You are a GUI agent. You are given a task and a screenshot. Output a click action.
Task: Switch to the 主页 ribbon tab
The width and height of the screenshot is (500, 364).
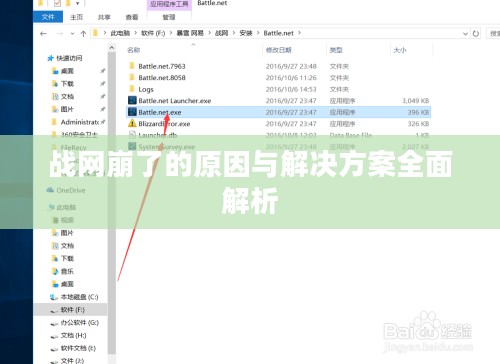(76, 17)
